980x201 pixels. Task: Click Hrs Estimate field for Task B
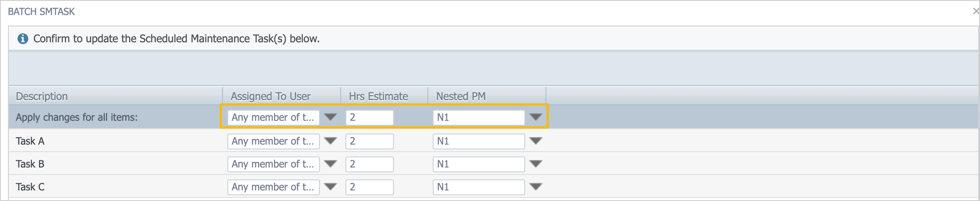point(369,164)
